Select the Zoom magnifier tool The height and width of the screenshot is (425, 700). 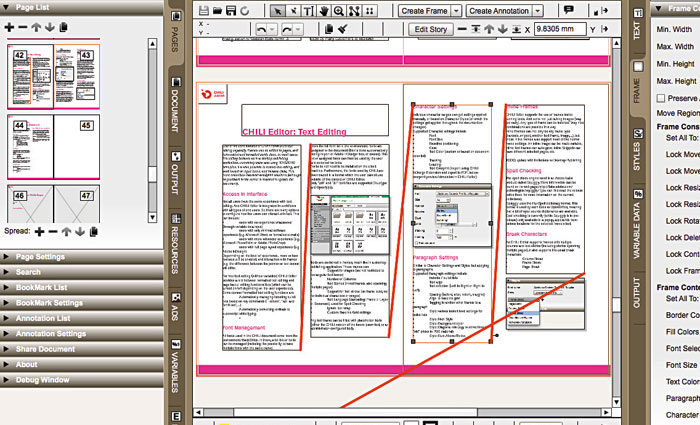pyautogui.click(x=339, y=11)
